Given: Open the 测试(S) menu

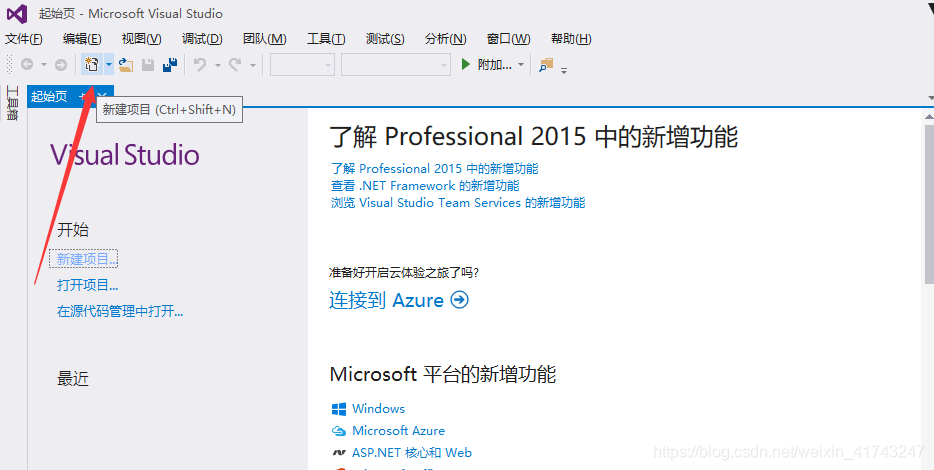Looking at the screenshot, I should 385,39.
